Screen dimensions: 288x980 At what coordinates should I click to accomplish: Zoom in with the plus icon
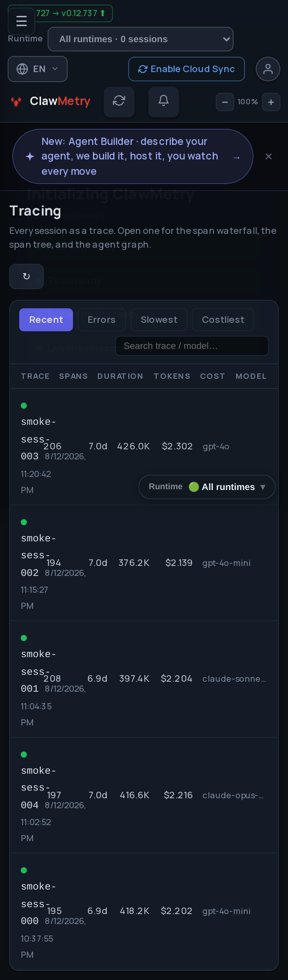tap(271, 102)
